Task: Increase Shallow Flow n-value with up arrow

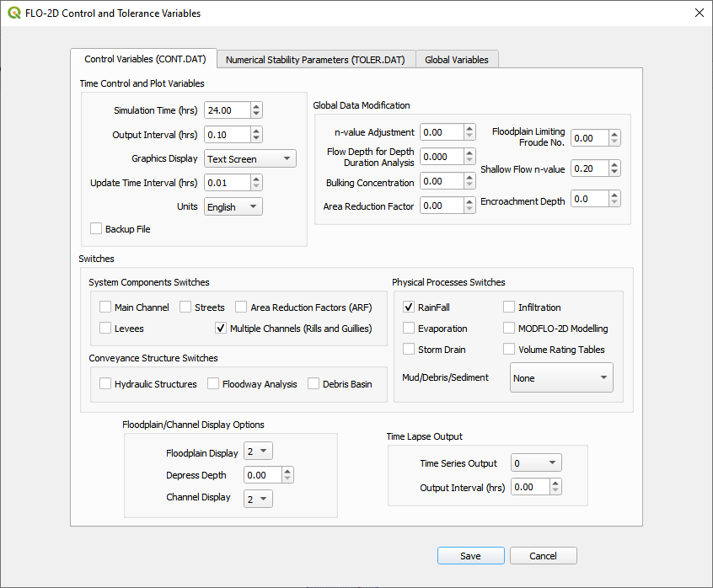Action: 614,164
